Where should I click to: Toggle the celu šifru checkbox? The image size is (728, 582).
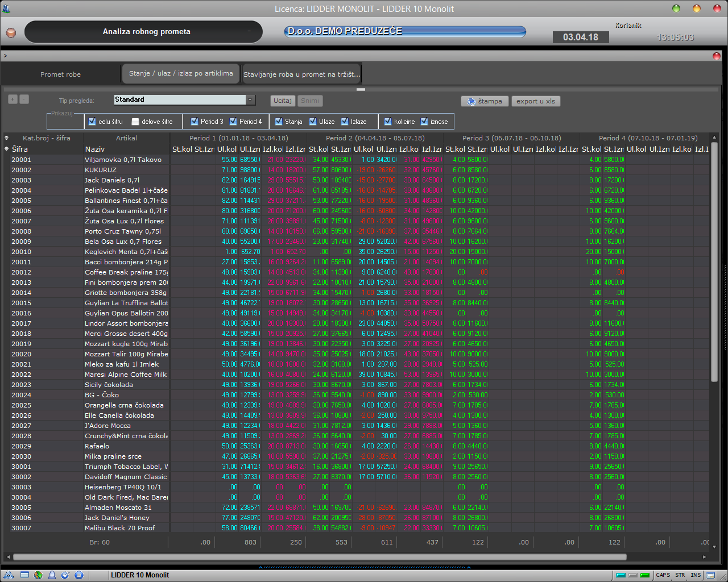point(92,121)
